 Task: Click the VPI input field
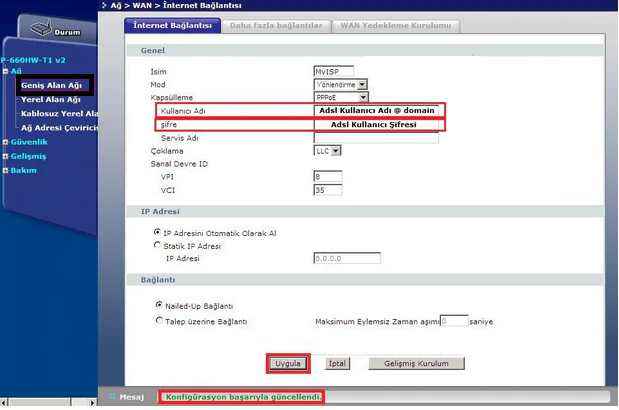[328, 176]
